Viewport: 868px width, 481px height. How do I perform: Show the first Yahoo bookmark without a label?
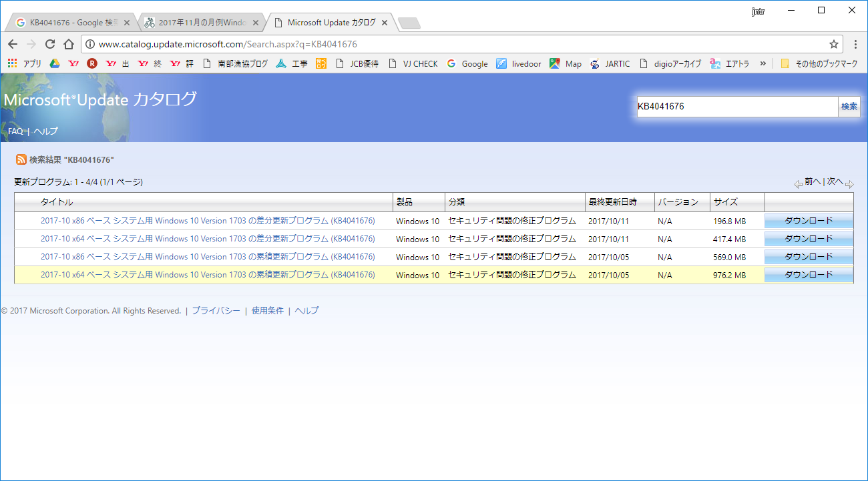[x=73, y=64]
